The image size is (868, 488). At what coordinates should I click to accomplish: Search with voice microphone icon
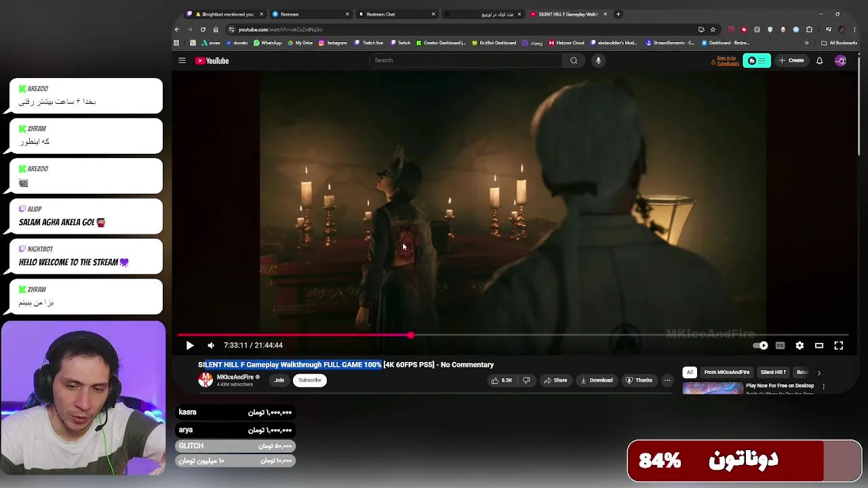[x=598, y=60]
